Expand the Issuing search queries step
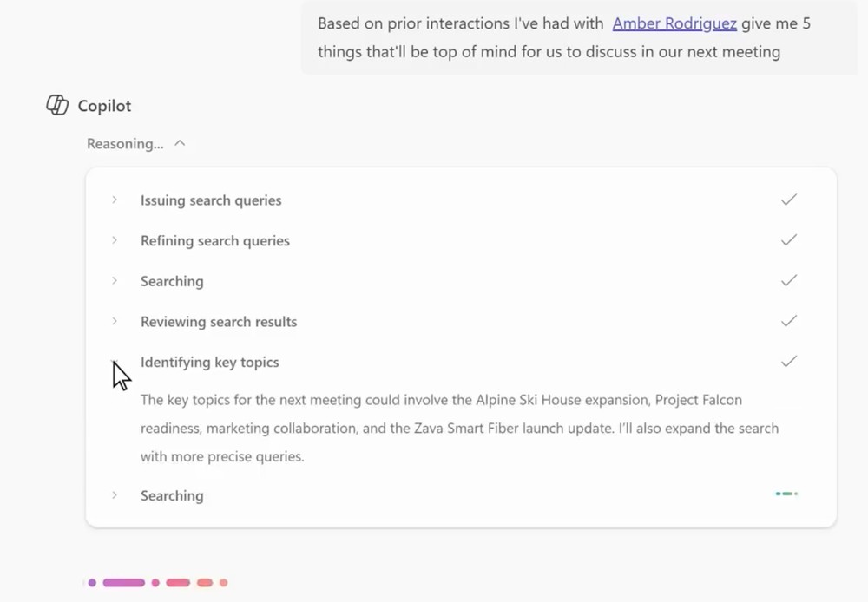 pos(115,200)
